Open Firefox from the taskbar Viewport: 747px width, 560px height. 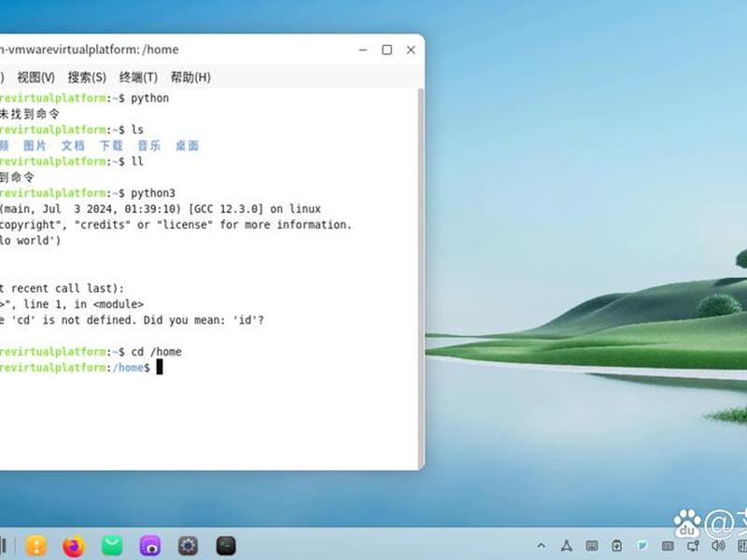(x=74, y=546)
